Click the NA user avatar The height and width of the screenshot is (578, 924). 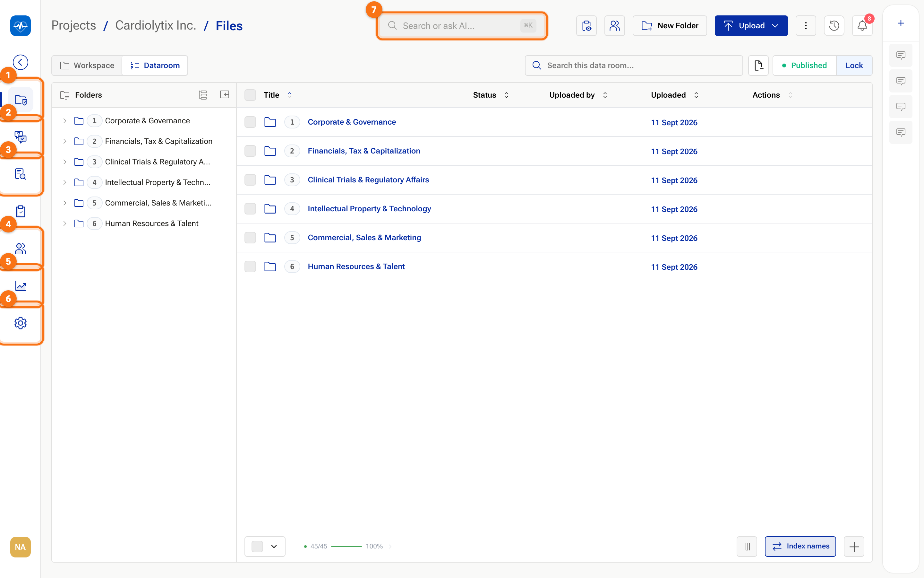(20, 547)
